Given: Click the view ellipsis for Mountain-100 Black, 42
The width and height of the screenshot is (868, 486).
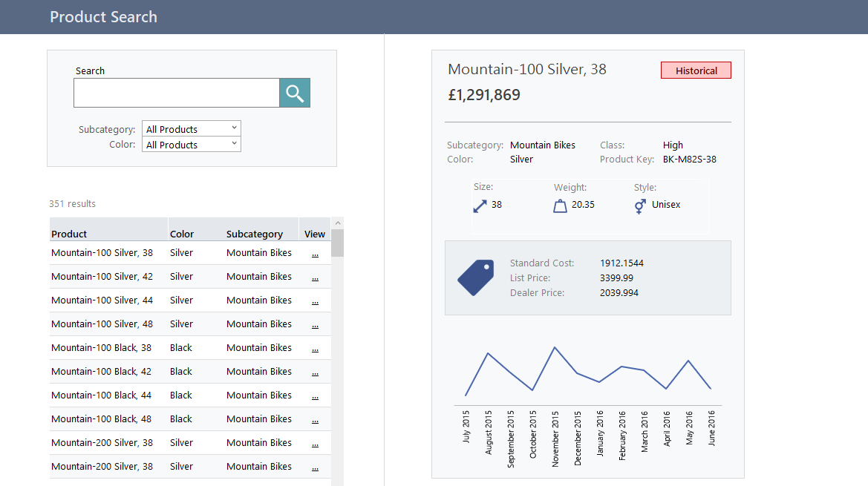Looking at the screenshot, I should [x=314, y=372].
